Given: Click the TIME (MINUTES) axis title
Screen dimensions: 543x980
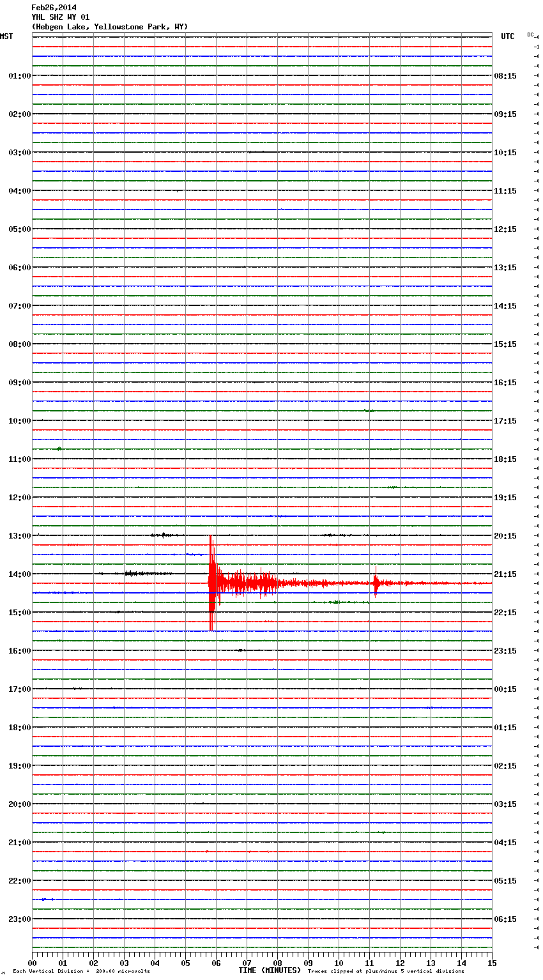Looking at the screenshot, I should pos(270,970).
